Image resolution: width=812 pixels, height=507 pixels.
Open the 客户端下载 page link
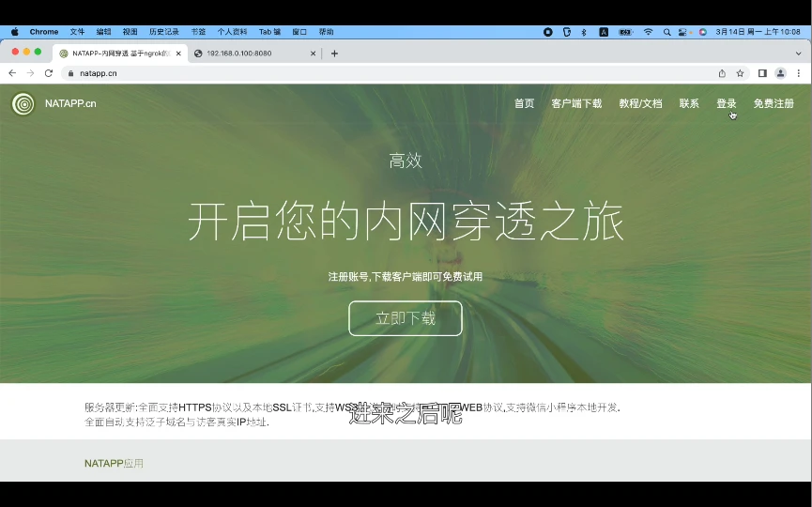click(x=576, y=103)
